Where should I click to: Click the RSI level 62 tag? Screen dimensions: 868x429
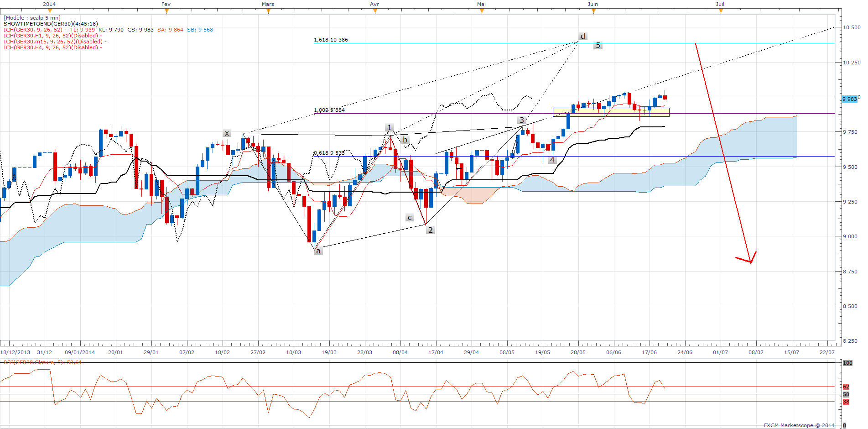tap(846, 387)
